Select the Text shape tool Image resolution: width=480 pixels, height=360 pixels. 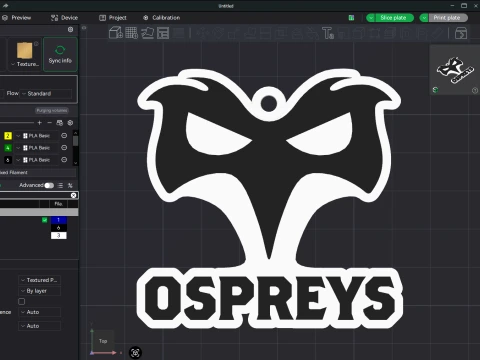click(328, 33)
